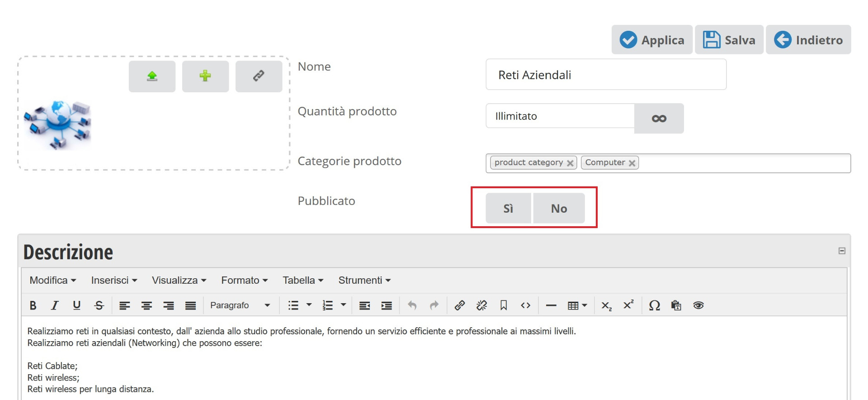The height and width of the screenshot is (400, 868).
Task: Toggle the preview eye icon
Action: pos(698,305)
